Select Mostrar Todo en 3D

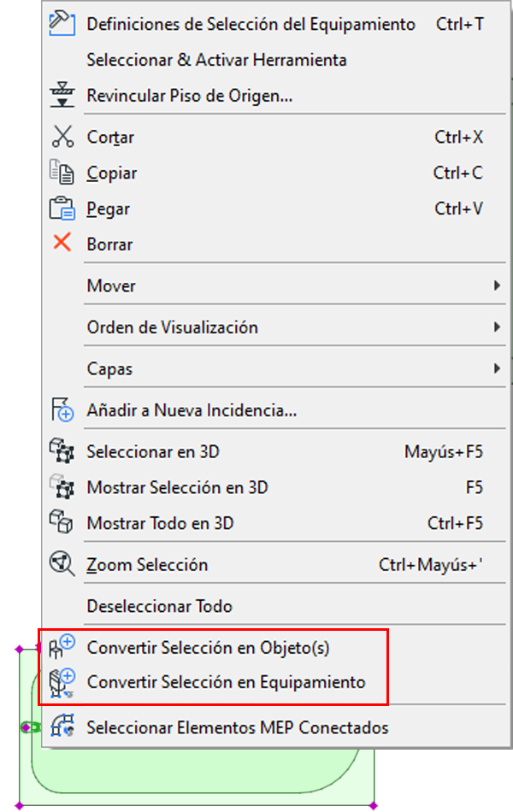point(160,523)
